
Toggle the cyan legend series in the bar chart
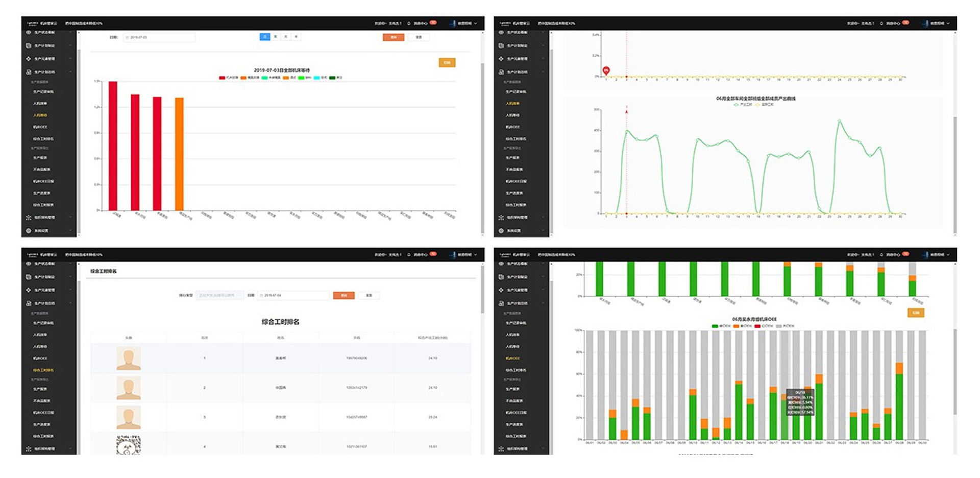(320, 78)
